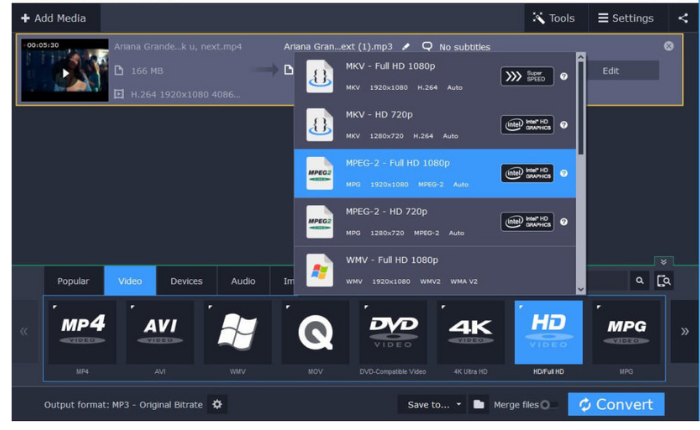Show next formats with right arrows

coord(684,332)
